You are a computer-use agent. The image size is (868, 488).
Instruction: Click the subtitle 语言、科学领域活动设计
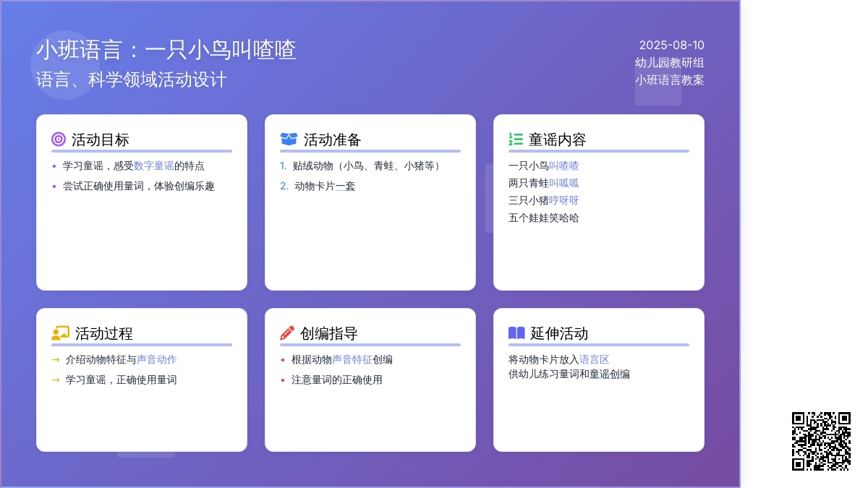132,80
